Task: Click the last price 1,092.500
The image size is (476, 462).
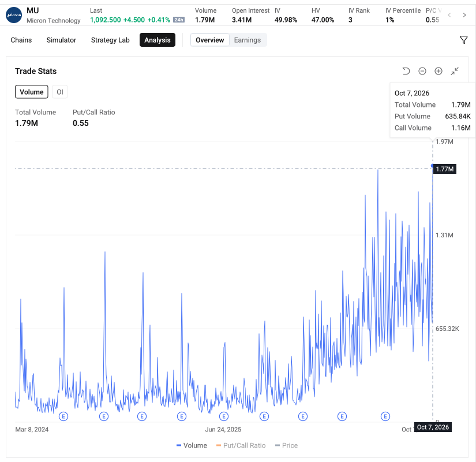Action: click(x=106, y=20)
